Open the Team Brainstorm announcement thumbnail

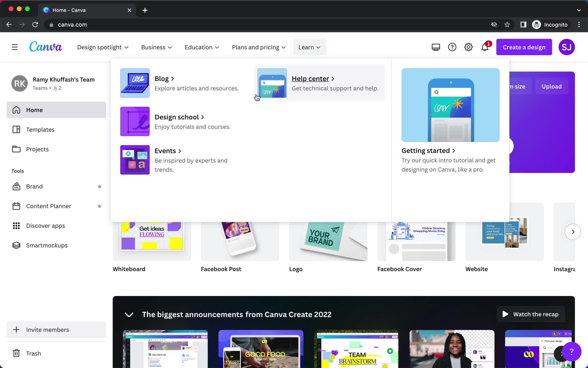point(356,349)
